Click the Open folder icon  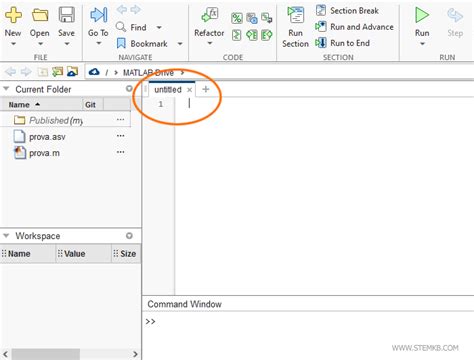pyautogui.click(x=40, y=15)
